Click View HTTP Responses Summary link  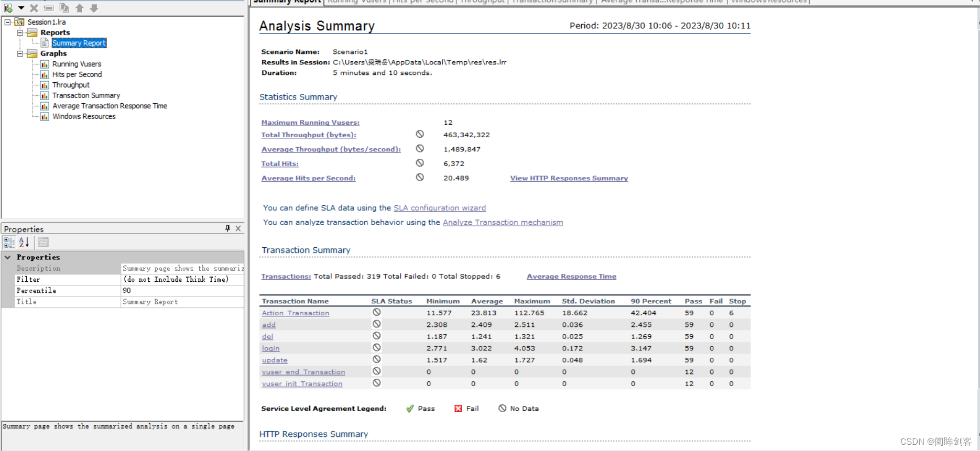pos(569,179)
